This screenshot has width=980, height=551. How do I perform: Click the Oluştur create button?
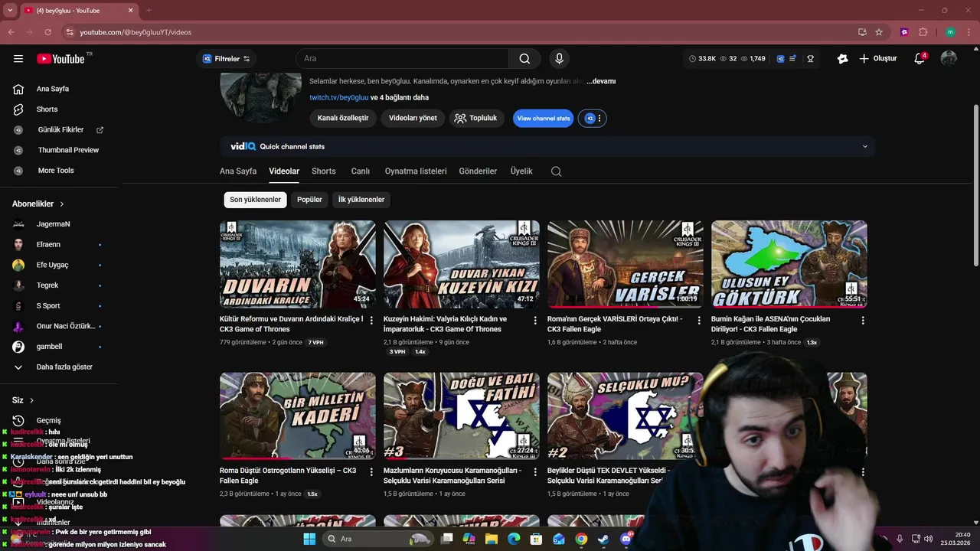878,59
